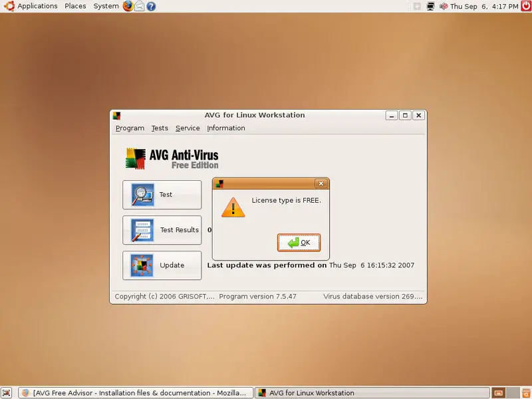This screenshot has height=399, width=532.
Task: Click the Show Desktop icon in bottom panel
Action: [x=7, y=393]
